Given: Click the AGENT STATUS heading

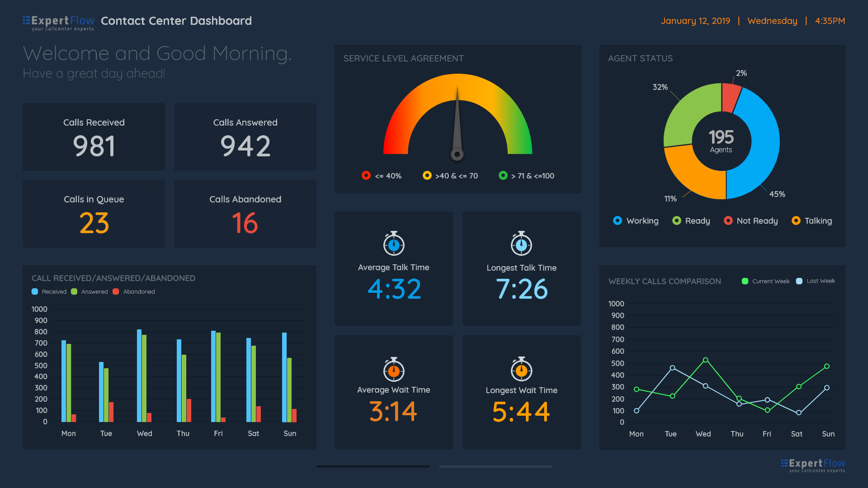Looking at the screenshot, I should (x=640, y=58).
